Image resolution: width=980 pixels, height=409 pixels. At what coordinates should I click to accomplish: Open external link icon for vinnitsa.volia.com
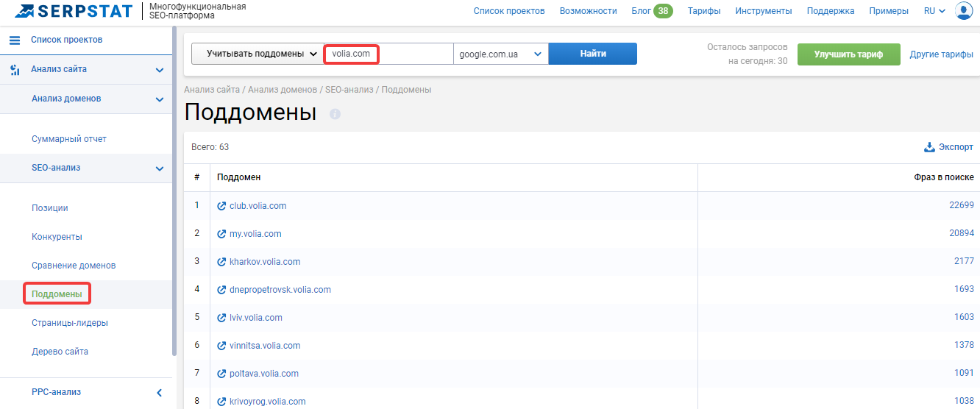click(221, 346)
